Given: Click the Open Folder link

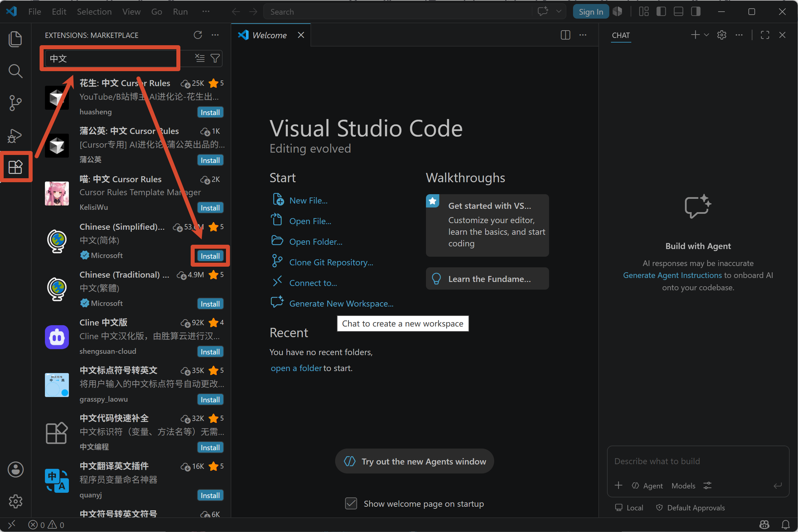Looking at the screenshot, I should point(316,242).
